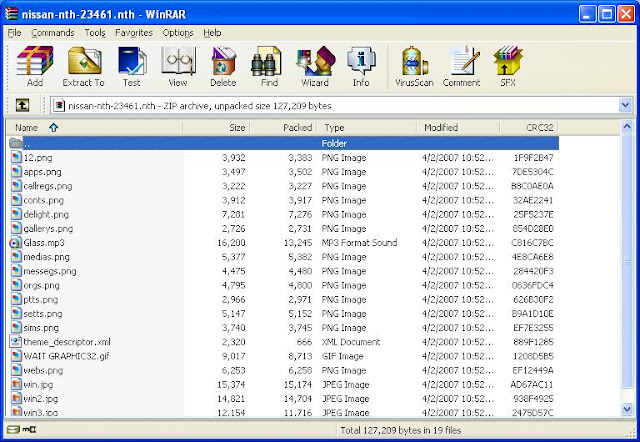This screenshot has width=640, height=442.
Task: Select callregs.png in the list
Action: coord(48,186)
